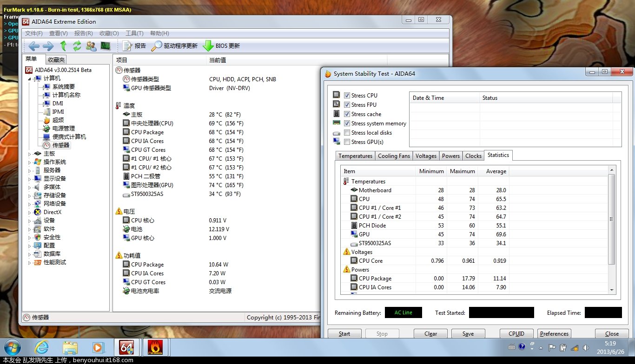Click the Clear button
The height and width of the screenshot is (364, 635).
431,333
